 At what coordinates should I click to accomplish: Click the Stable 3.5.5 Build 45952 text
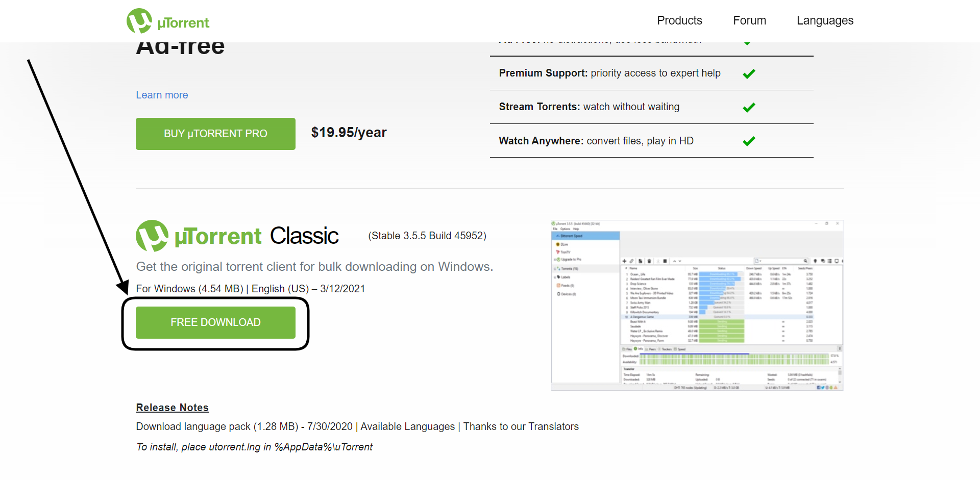[427, 236]
